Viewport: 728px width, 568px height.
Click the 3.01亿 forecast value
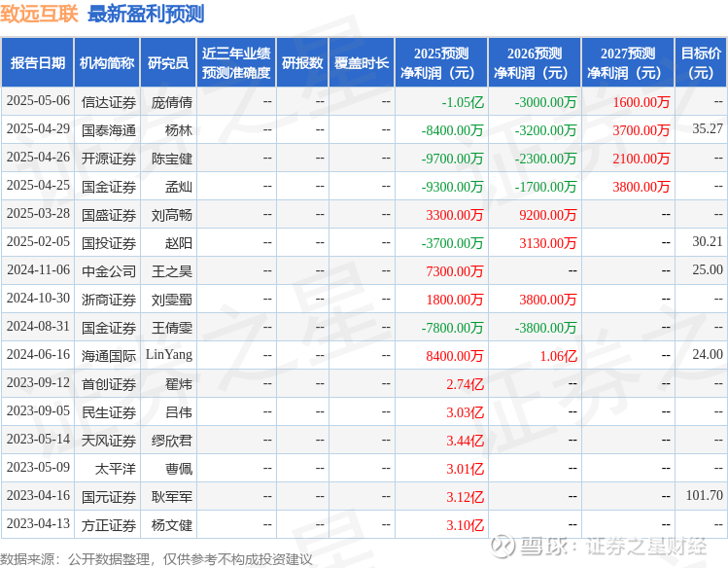(465, 470)
